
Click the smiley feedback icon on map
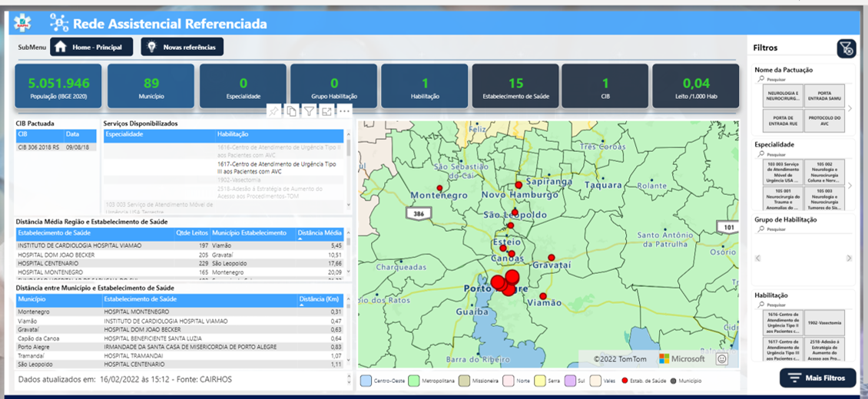point(721,358)
